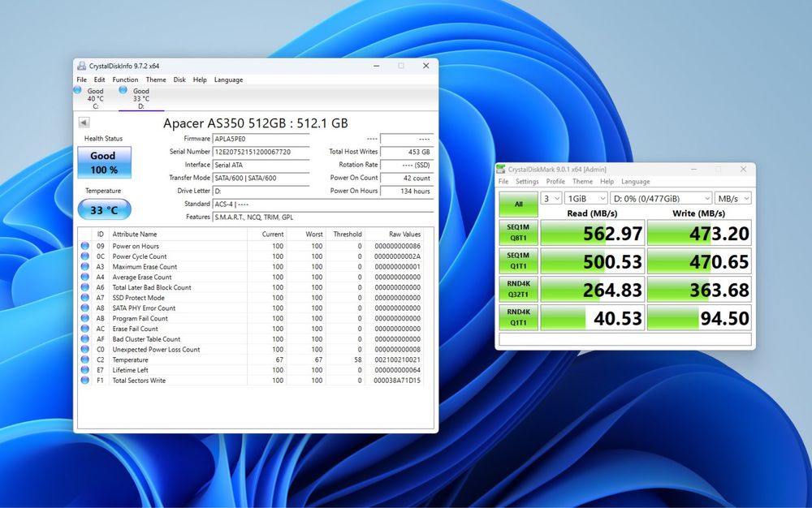Click the 33 °C temperature button
The image size is (812, 508).
click(x=104, y=210)
